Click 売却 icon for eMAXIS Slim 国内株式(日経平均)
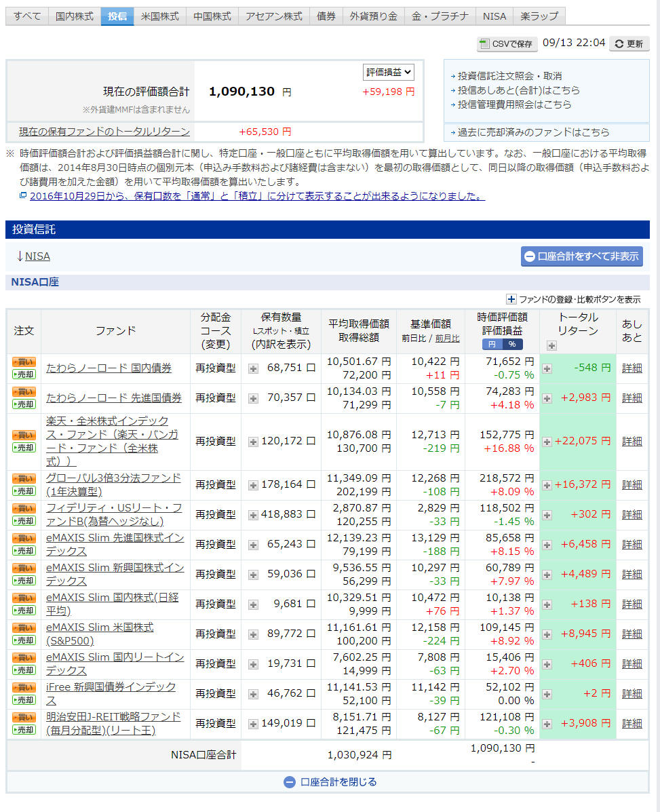The width and height of the screenshot is (660, 812). (24, 611)
